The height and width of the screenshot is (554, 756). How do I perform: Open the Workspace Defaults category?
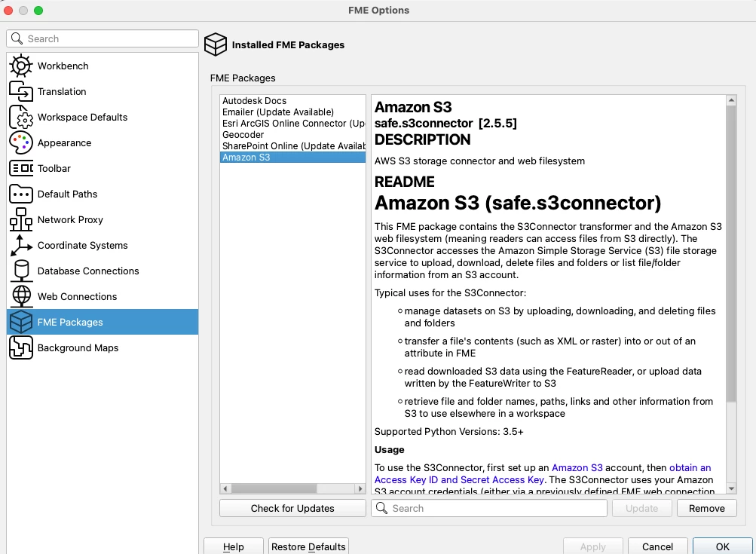(x=103, y=117)
